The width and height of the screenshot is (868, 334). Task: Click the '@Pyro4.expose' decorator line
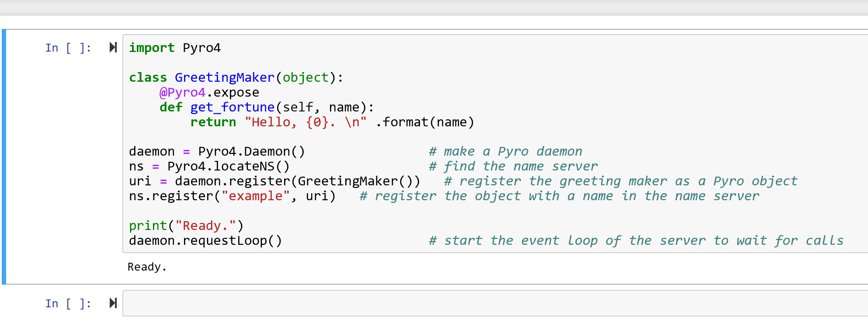(209, 92)
